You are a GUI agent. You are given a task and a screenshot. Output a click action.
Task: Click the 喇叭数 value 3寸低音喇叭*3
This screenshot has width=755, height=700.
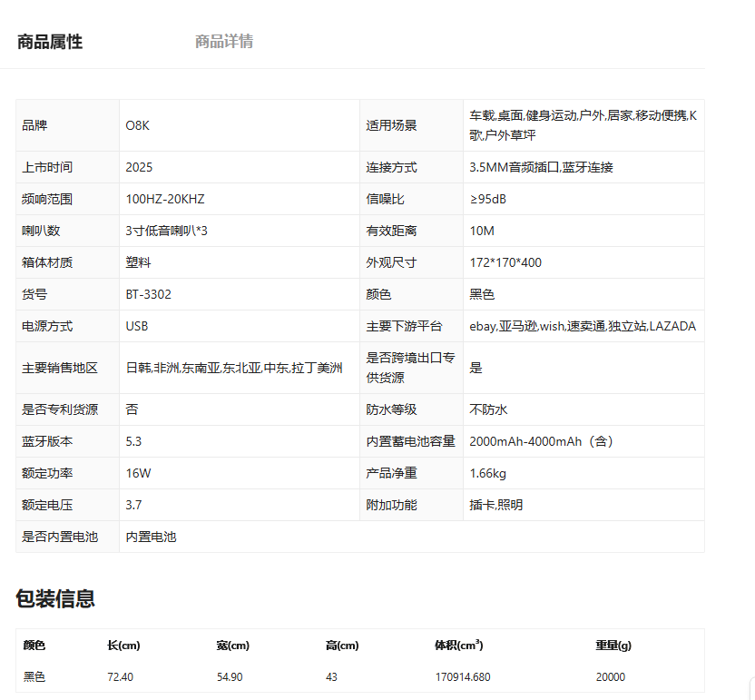[167, 231]
